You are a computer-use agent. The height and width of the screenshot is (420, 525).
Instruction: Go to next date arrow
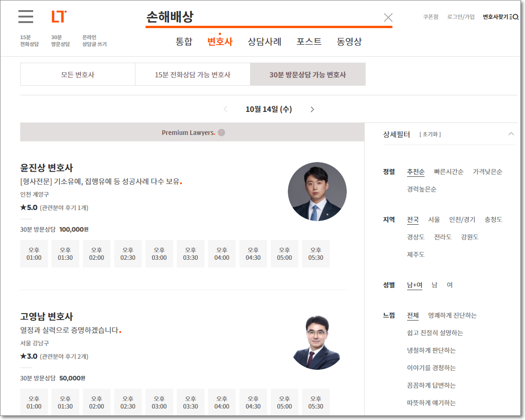pos(312,109)
